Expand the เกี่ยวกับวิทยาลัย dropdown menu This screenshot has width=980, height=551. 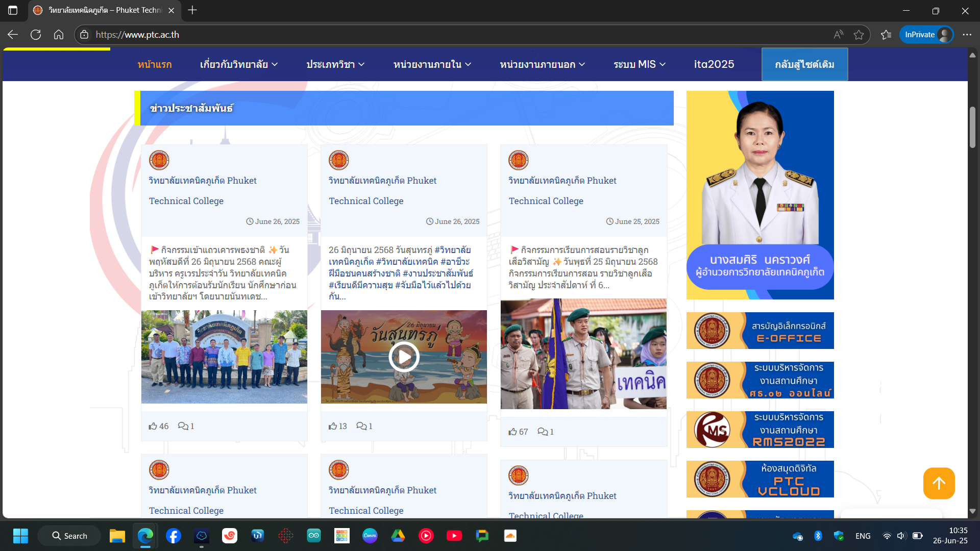coord(239,64)
